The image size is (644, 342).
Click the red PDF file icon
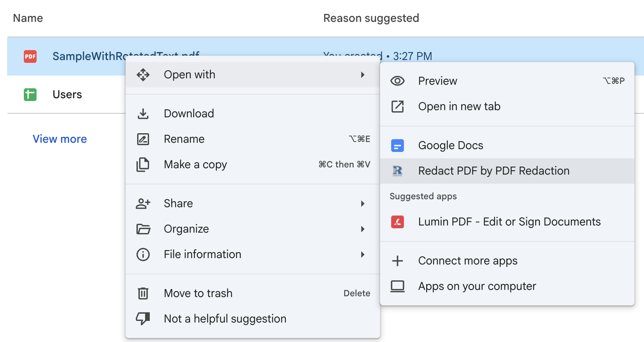(x=30, y=56)
